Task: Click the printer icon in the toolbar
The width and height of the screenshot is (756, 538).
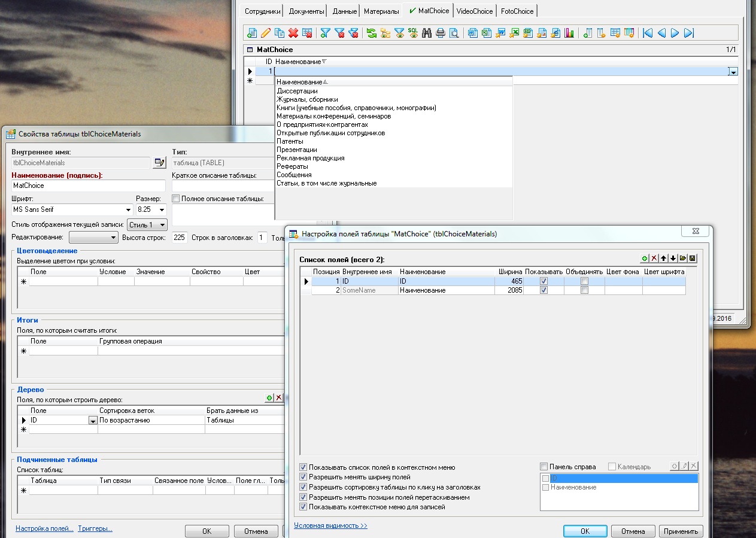Action: pos(441,33)
